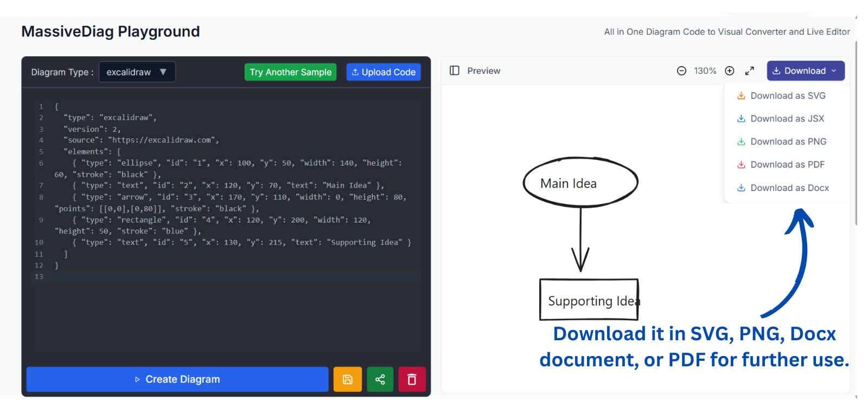Click the Supporting Idea rectangle in preview
868x407 pixels.
point(589,300)
